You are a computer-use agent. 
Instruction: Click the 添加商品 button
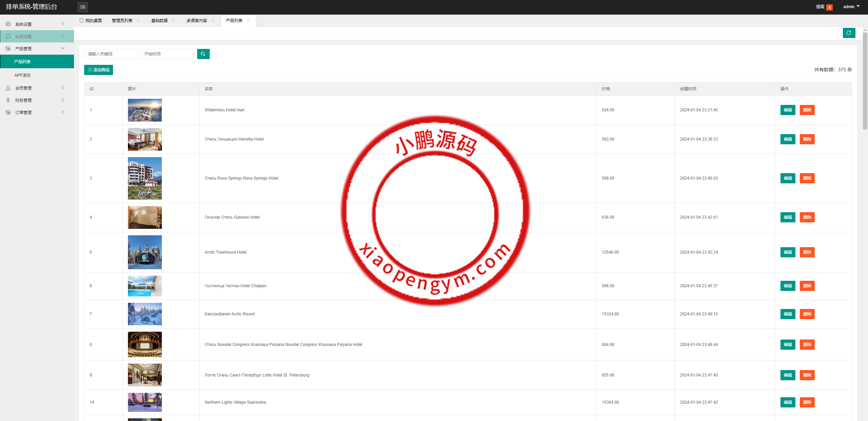(98, 70)
